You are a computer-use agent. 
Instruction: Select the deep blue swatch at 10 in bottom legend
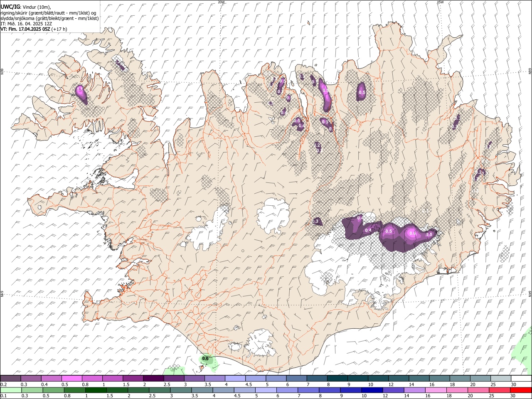[372, 390]
